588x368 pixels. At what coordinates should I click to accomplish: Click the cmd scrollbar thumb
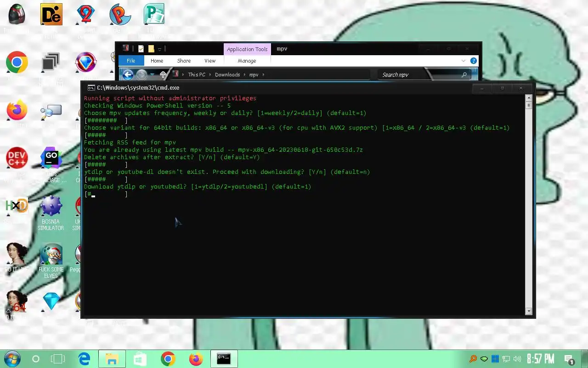coord(528,105)
